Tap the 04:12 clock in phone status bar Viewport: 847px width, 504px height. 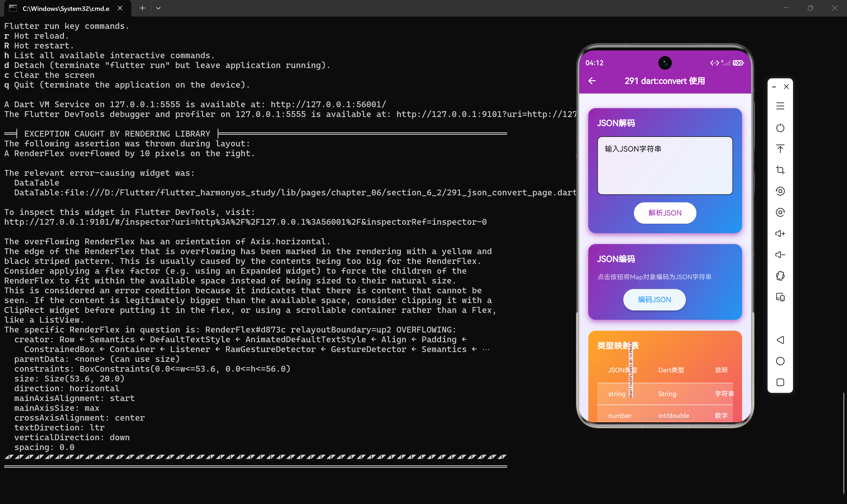point(594,63)
